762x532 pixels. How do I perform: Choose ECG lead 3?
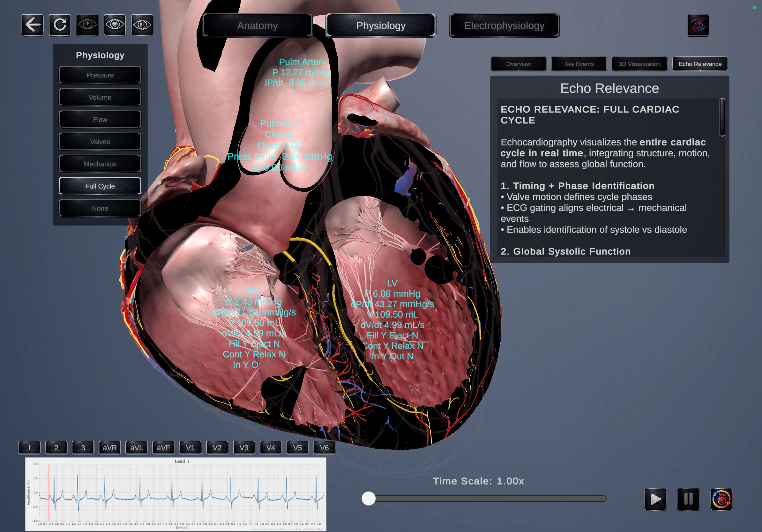(x=83, y=447)
